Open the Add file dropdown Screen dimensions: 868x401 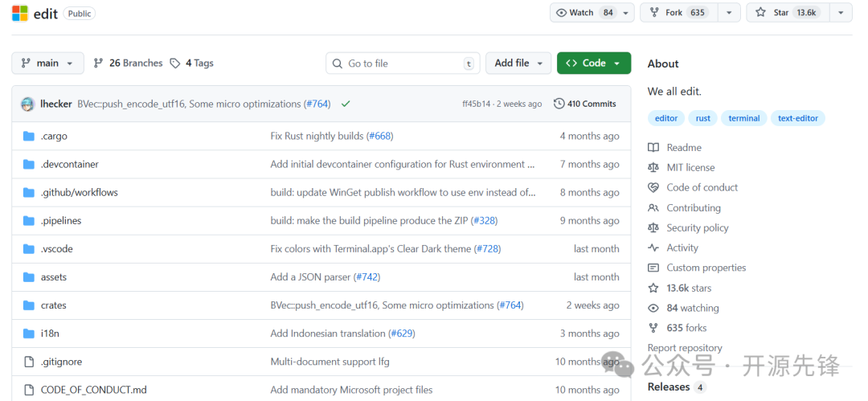[x=518, y=63]
